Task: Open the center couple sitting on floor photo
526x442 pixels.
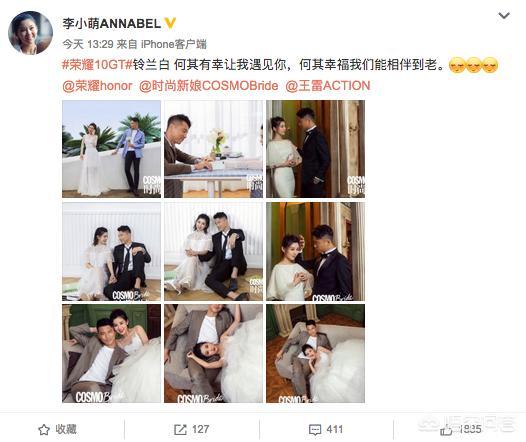Action: point(213,251)
